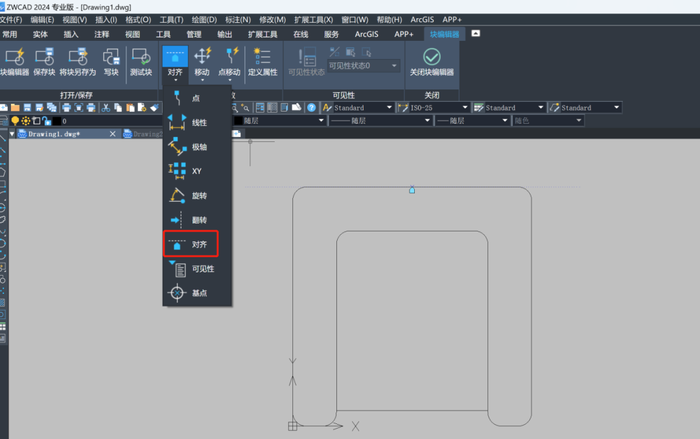Switch to the ArcGIS ribbon tab
Viewport: 700px width, 439px height.
coord(367,34)
